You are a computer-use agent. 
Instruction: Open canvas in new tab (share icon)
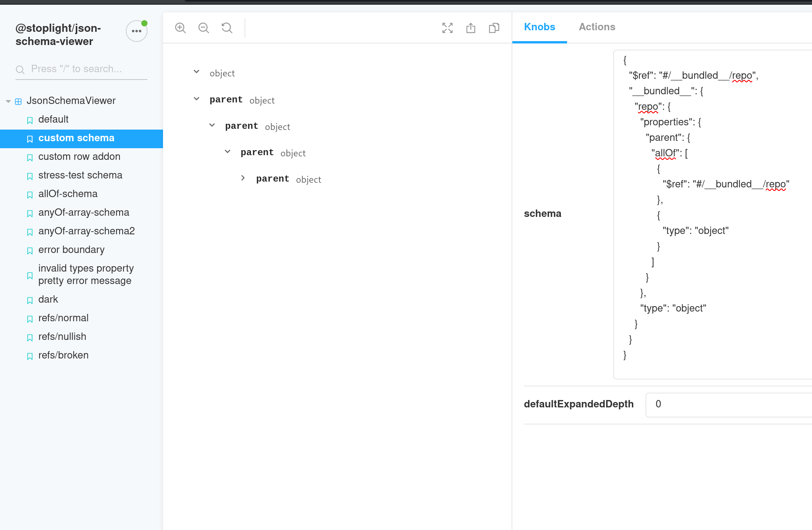[471, 28]
